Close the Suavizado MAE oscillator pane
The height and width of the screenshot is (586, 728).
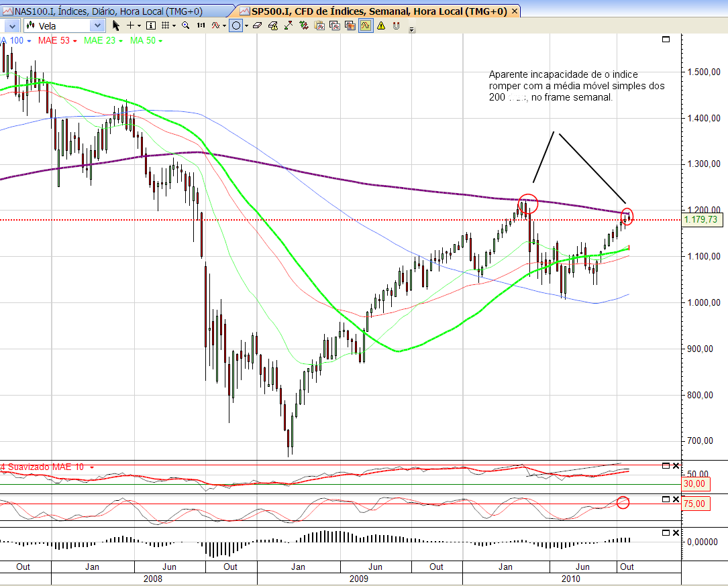coord(676,466)
